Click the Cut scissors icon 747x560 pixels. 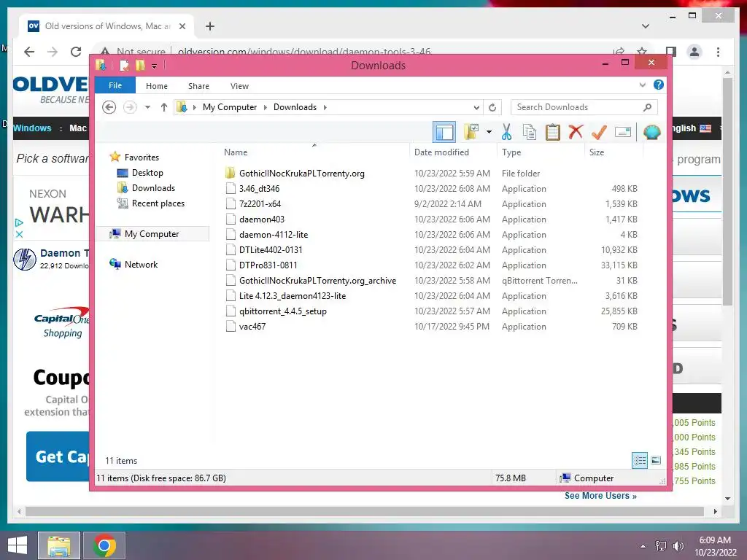click(506, 132)
